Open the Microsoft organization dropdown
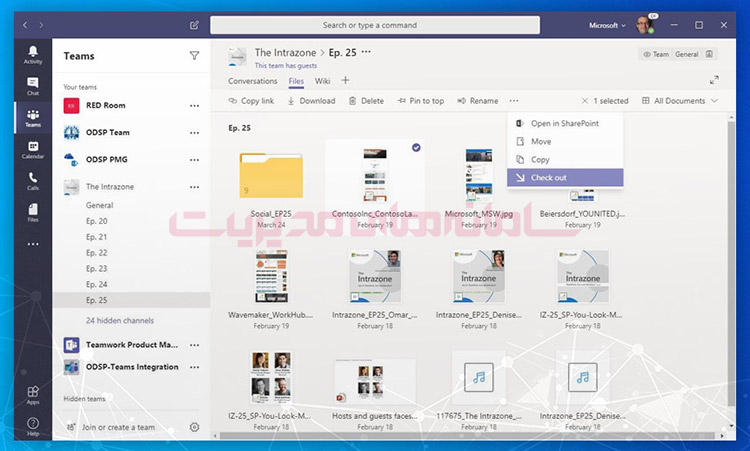 [x=607, y=25]
